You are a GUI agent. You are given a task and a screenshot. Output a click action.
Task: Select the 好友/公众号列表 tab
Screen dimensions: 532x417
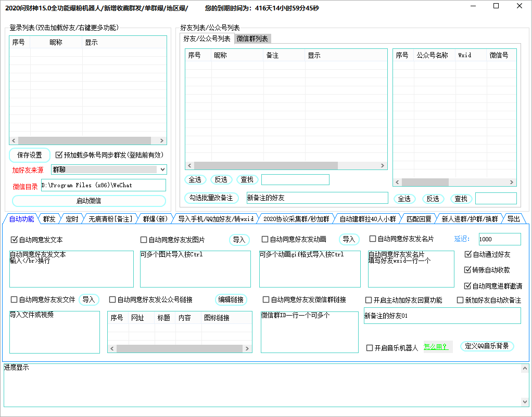[207, 38]
